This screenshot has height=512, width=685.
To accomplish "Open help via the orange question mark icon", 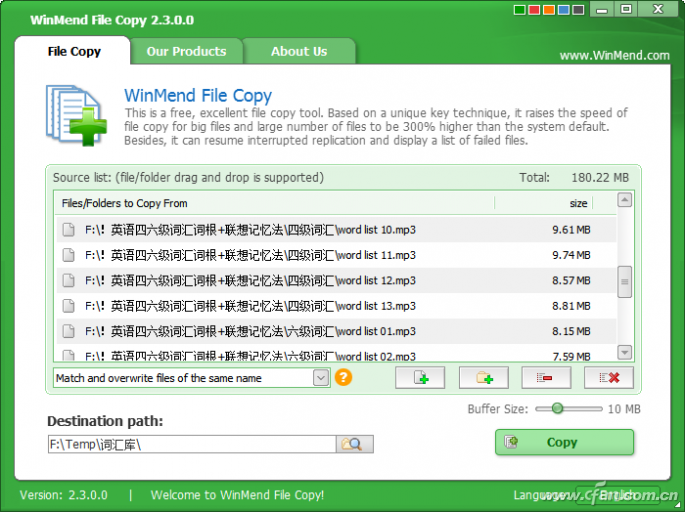I will tap(343, 377).
